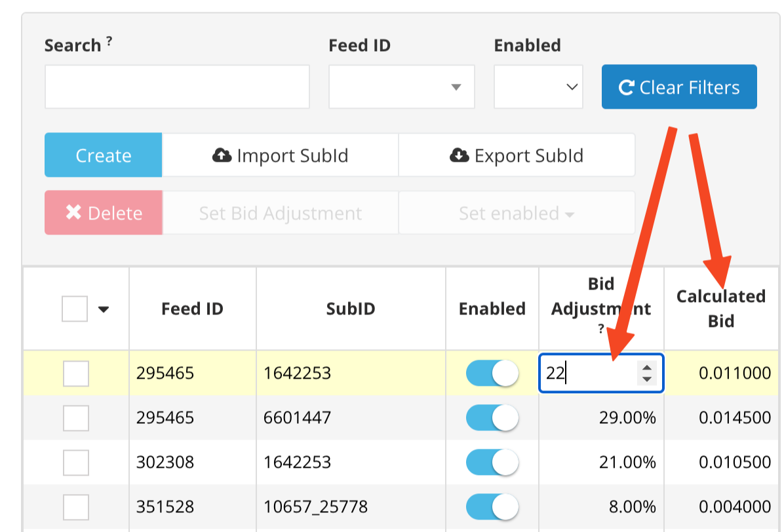Click the Export SubId button
This screenshot has height=532, width=784.
517,155
